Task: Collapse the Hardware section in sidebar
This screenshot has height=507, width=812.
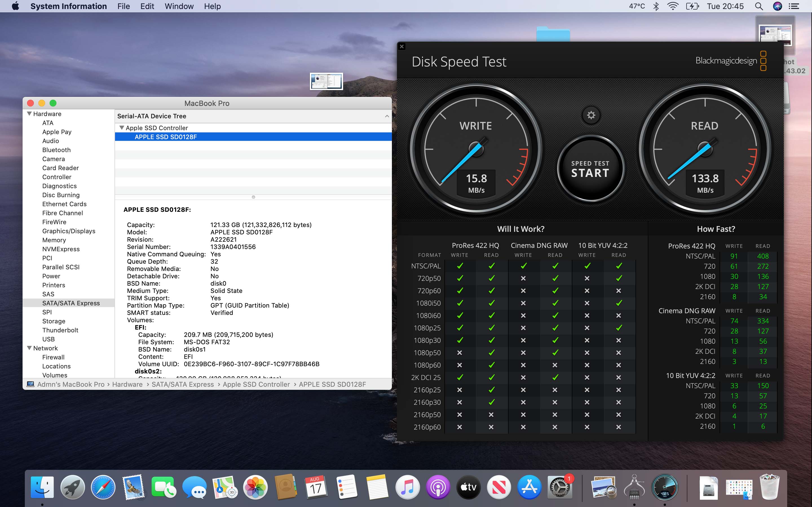Action: [x=30, y=114]
